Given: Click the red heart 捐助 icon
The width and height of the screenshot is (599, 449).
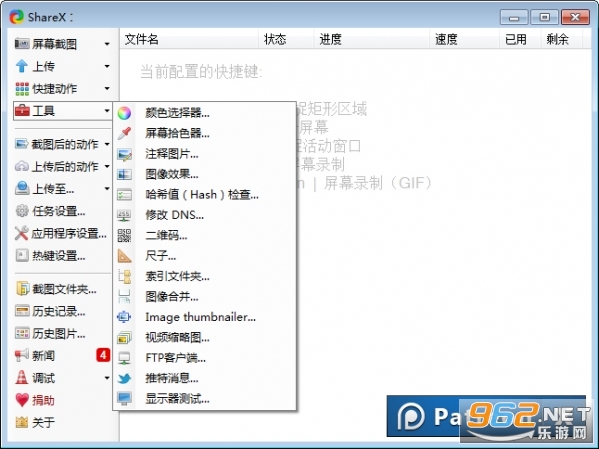Looking at the screenshot, I should (x=22, y=400).
